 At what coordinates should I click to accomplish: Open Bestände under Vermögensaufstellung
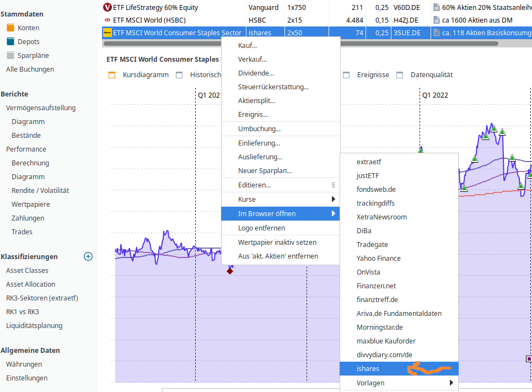click(26, 136)
